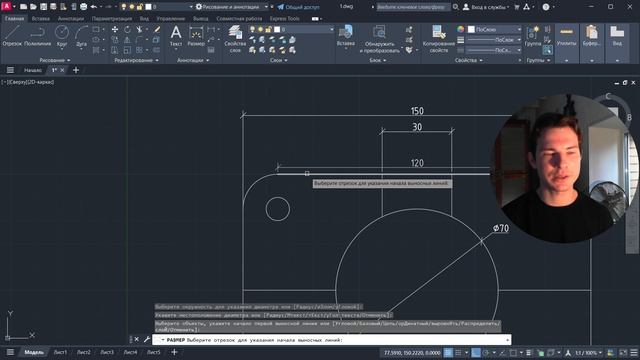
Task: Click the Move tool icon
Action: [115, 29]
